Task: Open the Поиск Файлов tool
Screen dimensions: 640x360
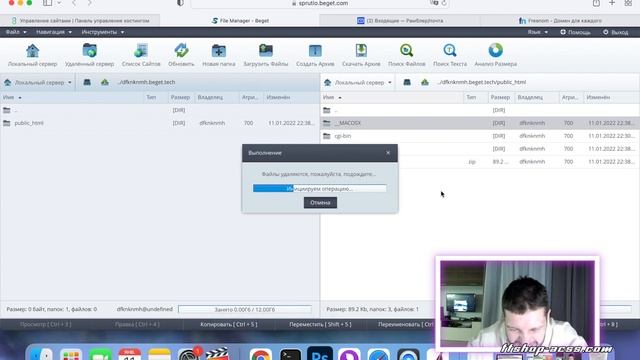Action: (x=407, y=55)
